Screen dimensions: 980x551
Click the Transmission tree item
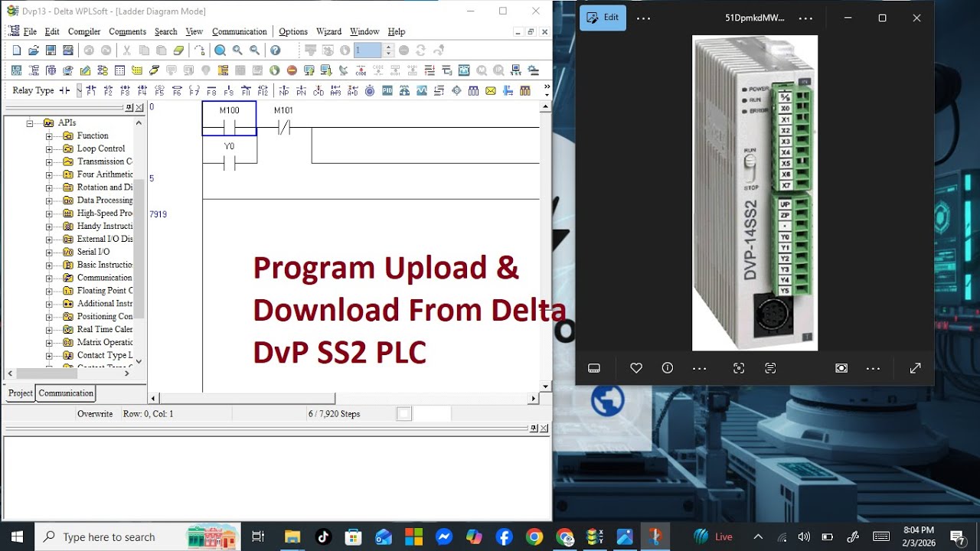point(104,161)
